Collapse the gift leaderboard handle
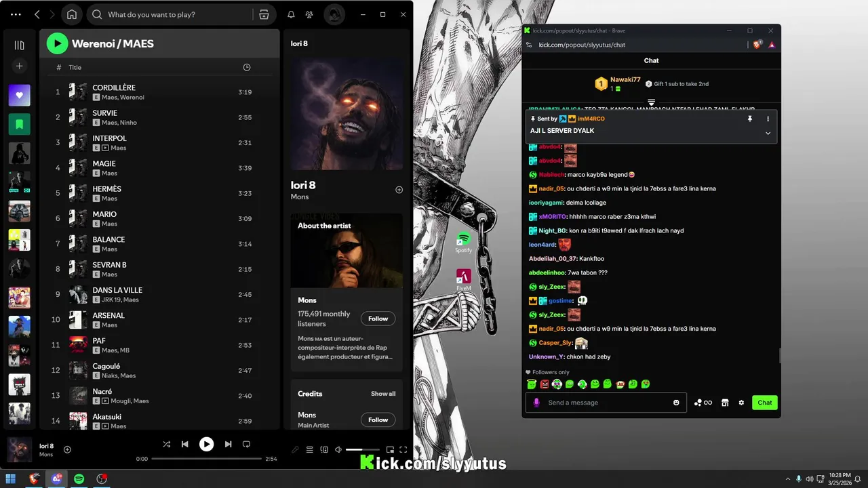Screen dimensions: 868x488 pyautogui.click(x=651, y=102)
